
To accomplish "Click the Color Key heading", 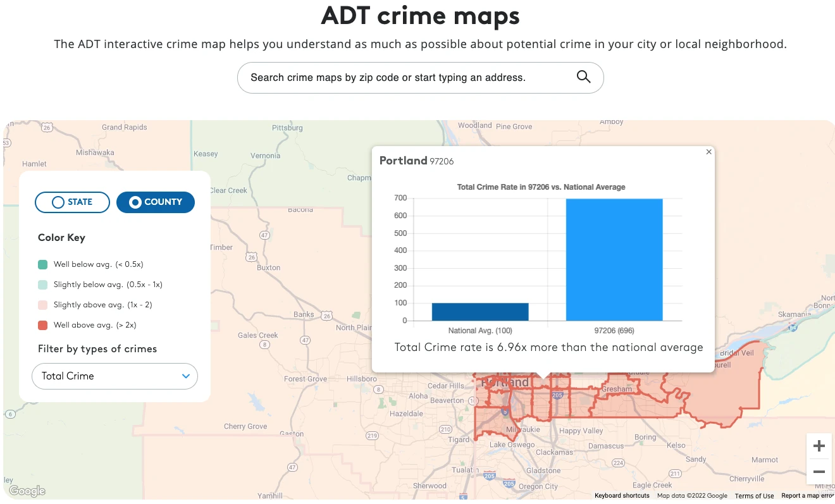I will 61,238.
